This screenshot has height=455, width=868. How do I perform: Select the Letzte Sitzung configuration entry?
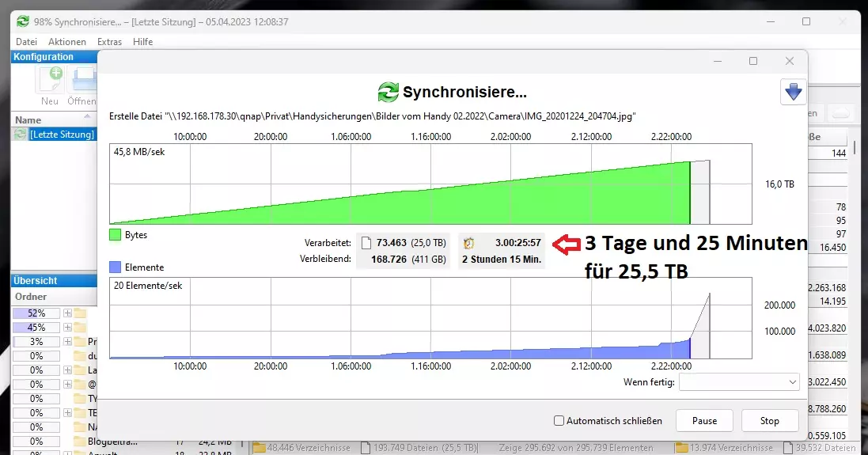[x=61, y=135]
